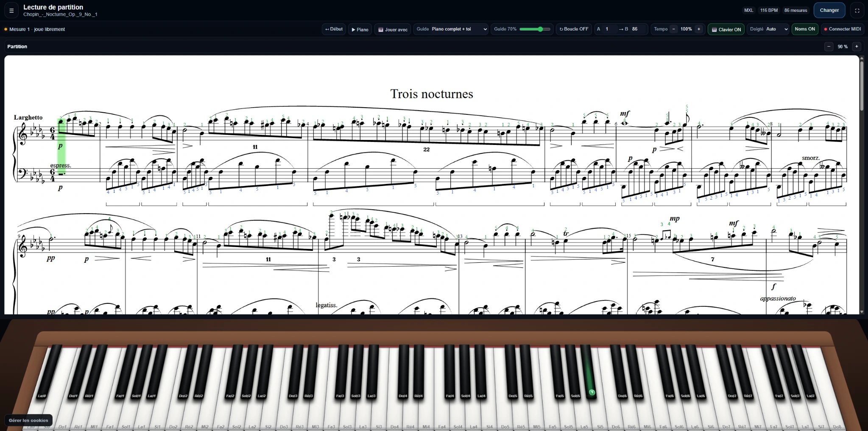
Task: Go back to start with Début
Action: [334, 29]
